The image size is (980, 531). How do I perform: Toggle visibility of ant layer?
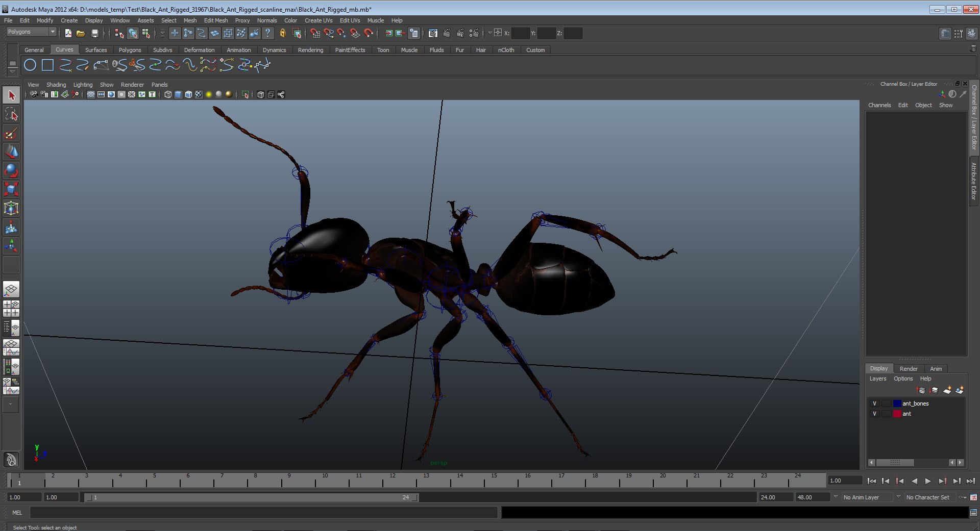point(874,414)
